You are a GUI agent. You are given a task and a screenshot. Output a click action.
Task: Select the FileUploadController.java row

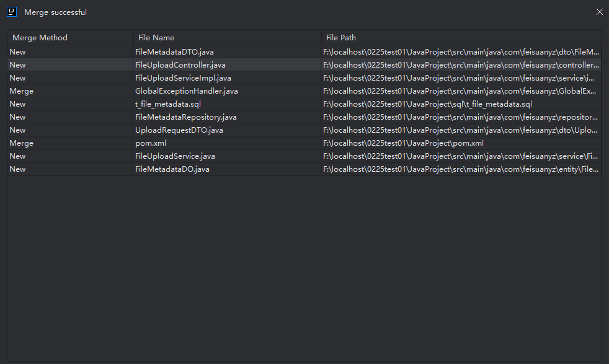(180, 65)
